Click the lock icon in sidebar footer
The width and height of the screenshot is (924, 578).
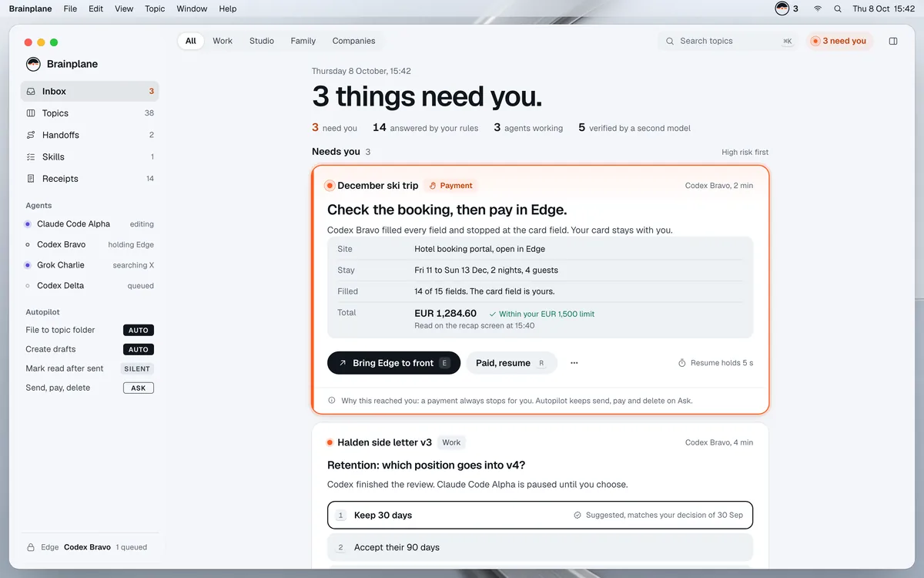(x=31, y=547)
